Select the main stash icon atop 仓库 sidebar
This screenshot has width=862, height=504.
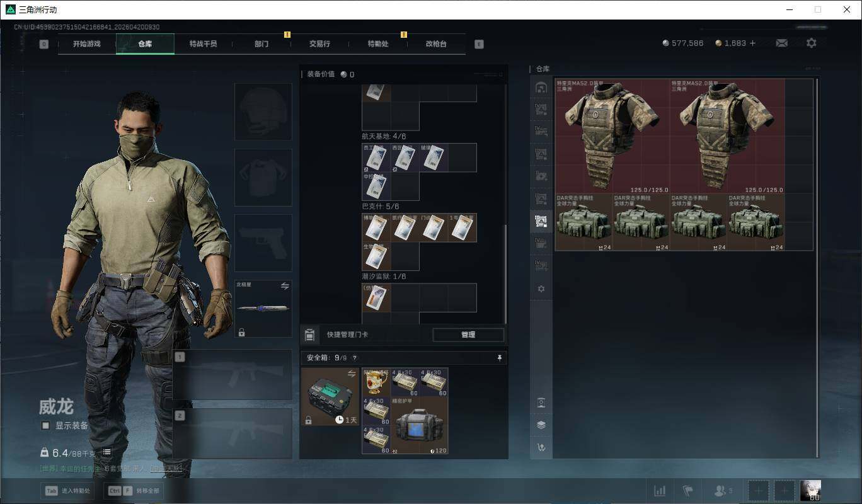coord(541,88)
